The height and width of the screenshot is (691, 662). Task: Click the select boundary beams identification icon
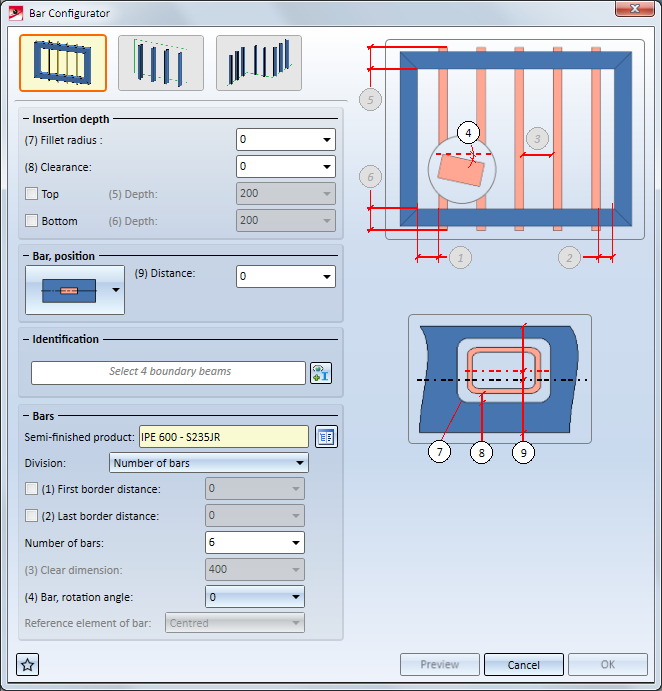click(321, 373)
